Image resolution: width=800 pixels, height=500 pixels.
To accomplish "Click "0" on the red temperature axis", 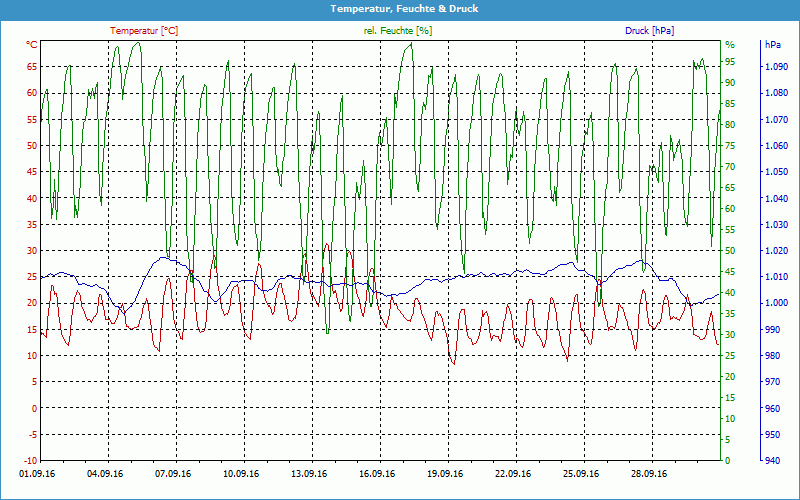I will click(35, 408).
